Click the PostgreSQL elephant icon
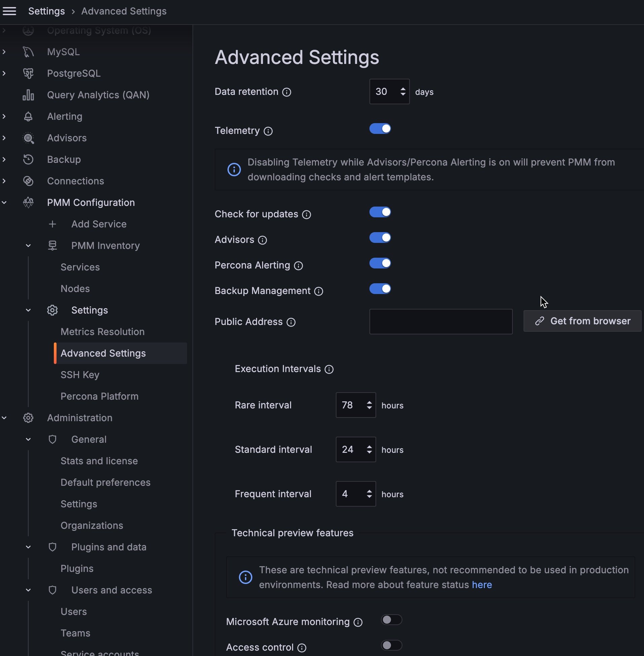The width and height of the screenshot is (644, 656). (x=28, y=73)
